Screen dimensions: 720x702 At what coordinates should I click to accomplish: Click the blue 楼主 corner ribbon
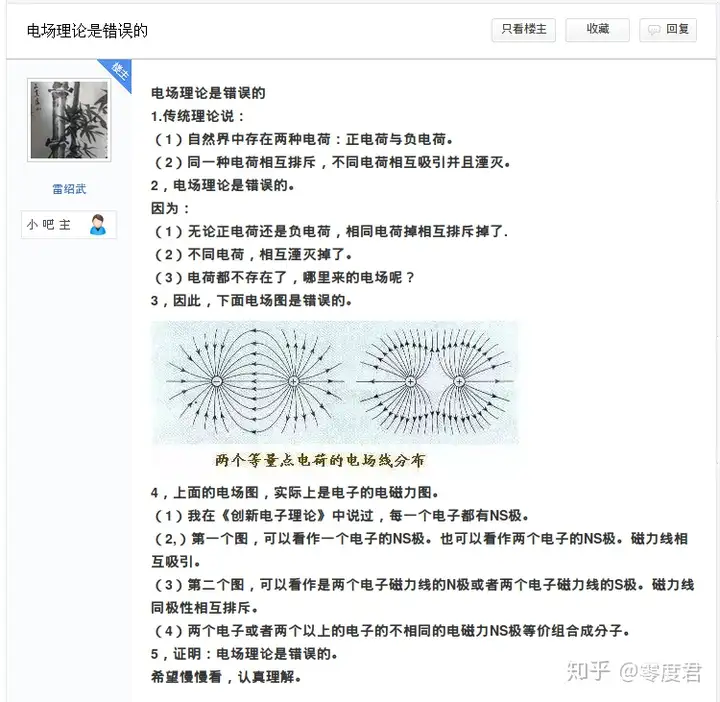(x=118, y=73)
